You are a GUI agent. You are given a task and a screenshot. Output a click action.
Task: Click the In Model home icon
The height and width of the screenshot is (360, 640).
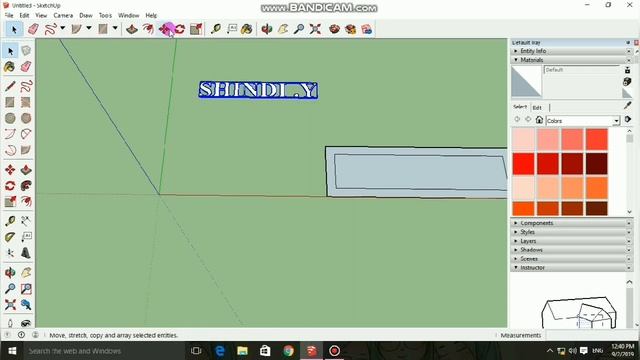point(539,120)
